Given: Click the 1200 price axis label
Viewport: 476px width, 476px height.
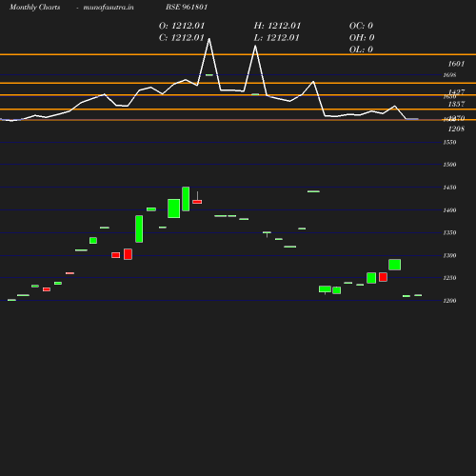Looking at the screenshot, I should [449, 301].
